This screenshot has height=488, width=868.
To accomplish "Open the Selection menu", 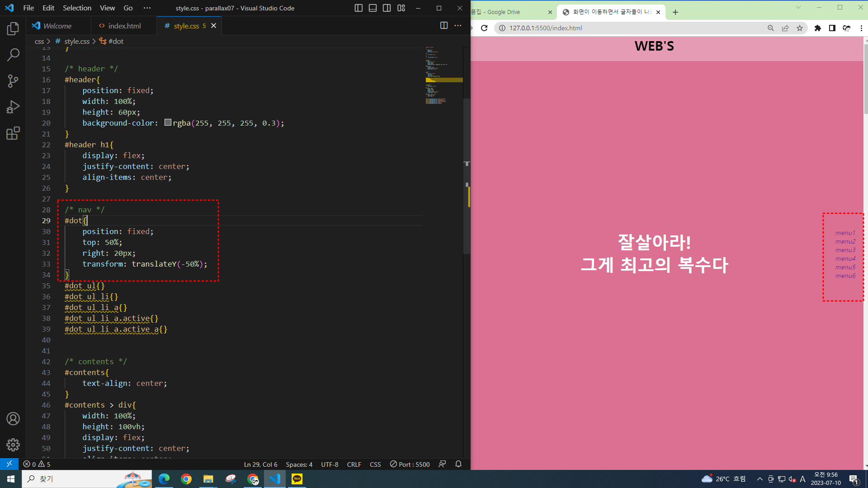I will [x=77, y=8].
